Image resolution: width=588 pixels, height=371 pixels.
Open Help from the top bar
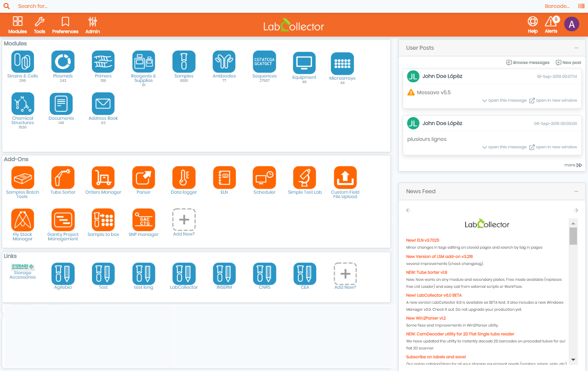click(x=533, y=25)
